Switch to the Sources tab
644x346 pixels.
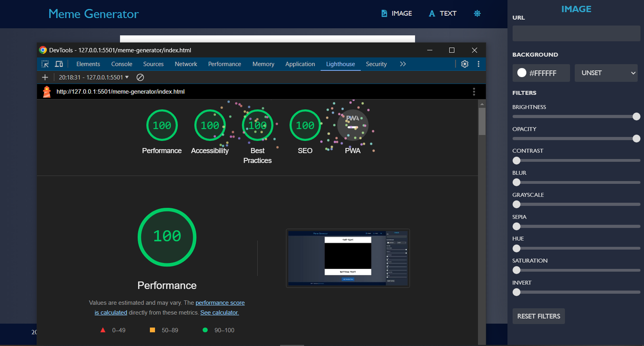[153, 64]
